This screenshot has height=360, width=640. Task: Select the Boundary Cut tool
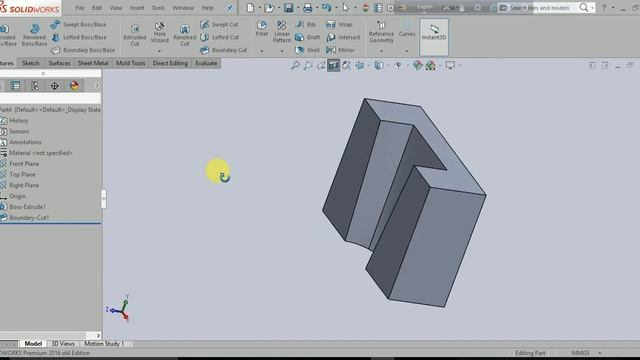[x=224, y=50]
